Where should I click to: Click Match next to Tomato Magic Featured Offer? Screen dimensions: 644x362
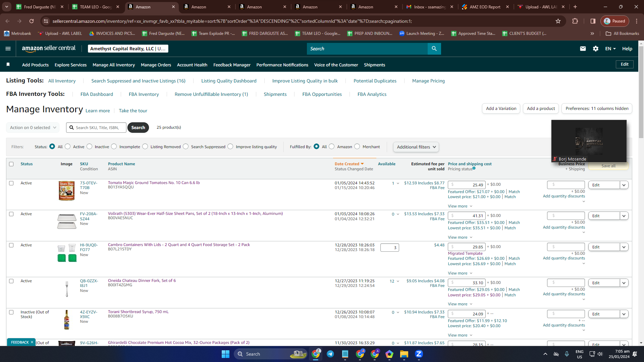pos(514,192)
